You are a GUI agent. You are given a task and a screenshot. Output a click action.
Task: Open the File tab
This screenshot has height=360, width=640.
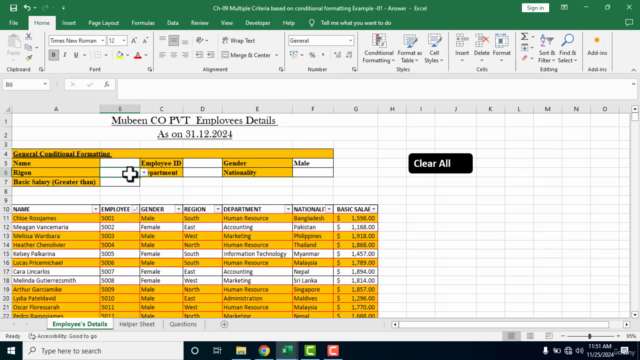pos(13,23)
